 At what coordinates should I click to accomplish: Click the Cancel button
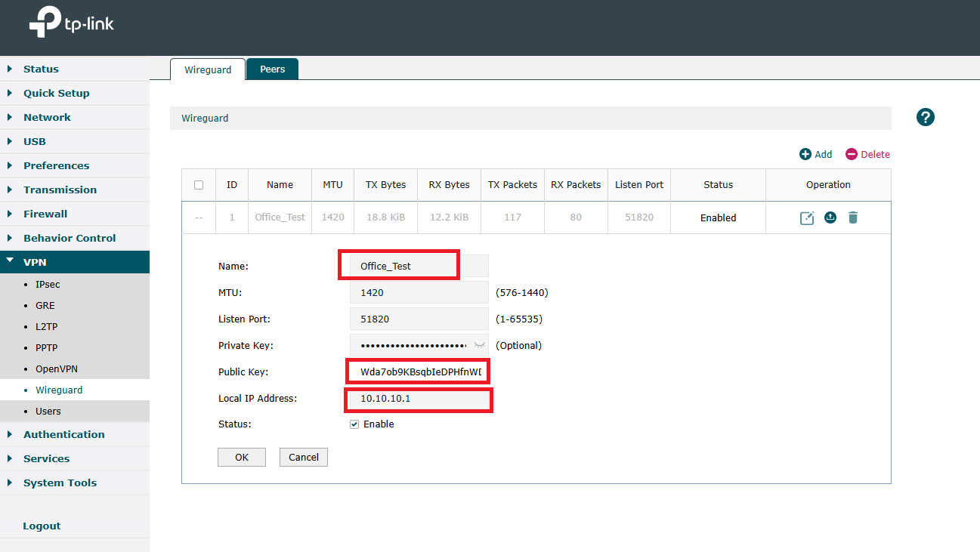click(304, 457)
